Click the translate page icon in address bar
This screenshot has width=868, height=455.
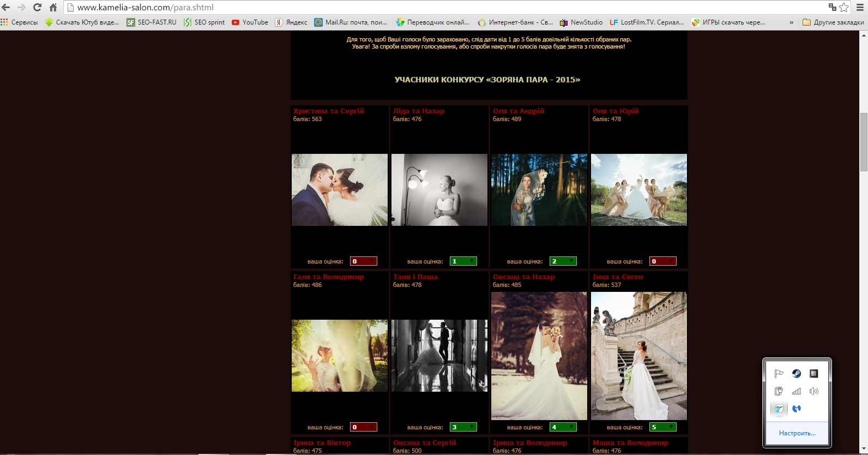[x=832, y=7]
